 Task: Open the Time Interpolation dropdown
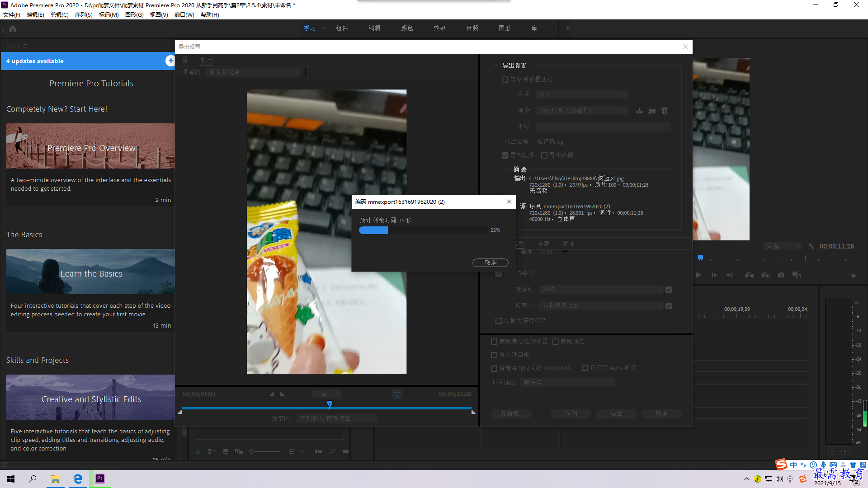pos(568,383)
